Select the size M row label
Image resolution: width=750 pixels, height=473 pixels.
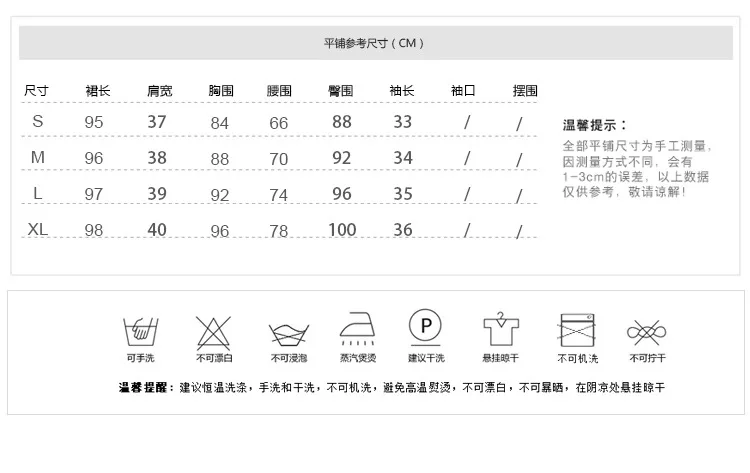[38, 157]
